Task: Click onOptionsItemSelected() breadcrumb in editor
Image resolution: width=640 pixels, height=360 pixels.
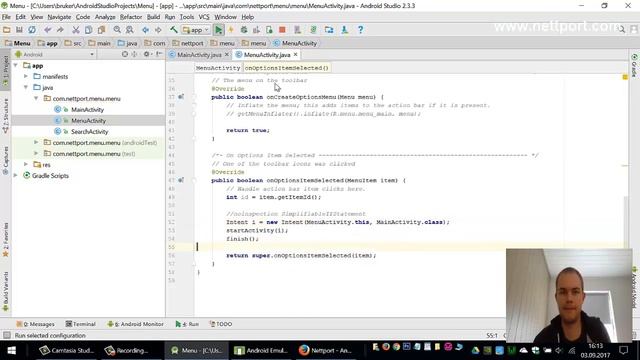Action: (x=287, y=68)
